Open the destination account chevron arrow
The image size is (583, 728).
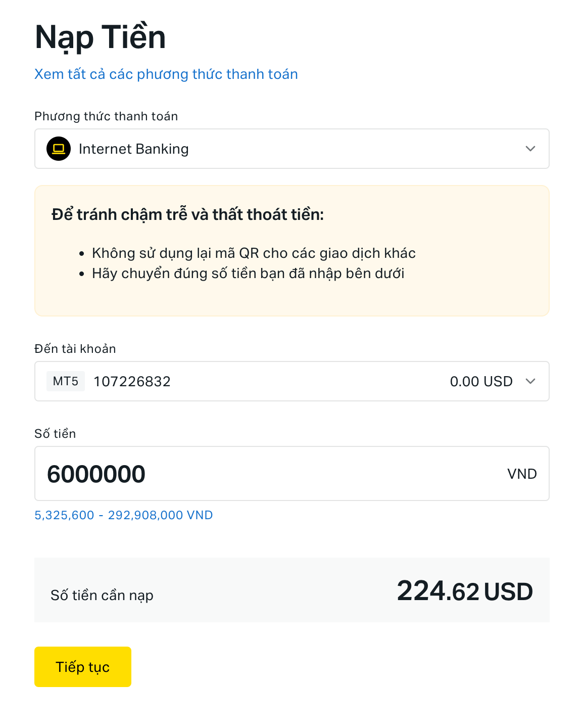point(530,381)
